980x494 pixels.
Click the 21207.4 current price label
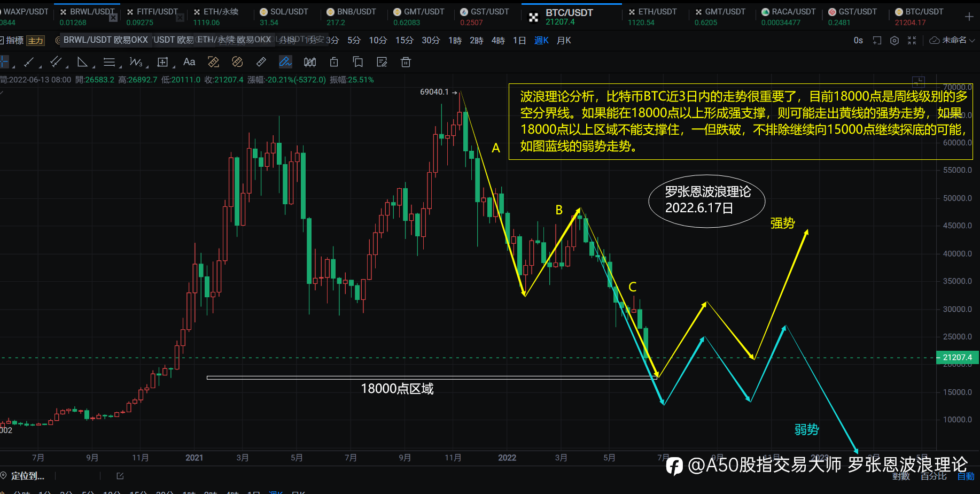(956, 358)
